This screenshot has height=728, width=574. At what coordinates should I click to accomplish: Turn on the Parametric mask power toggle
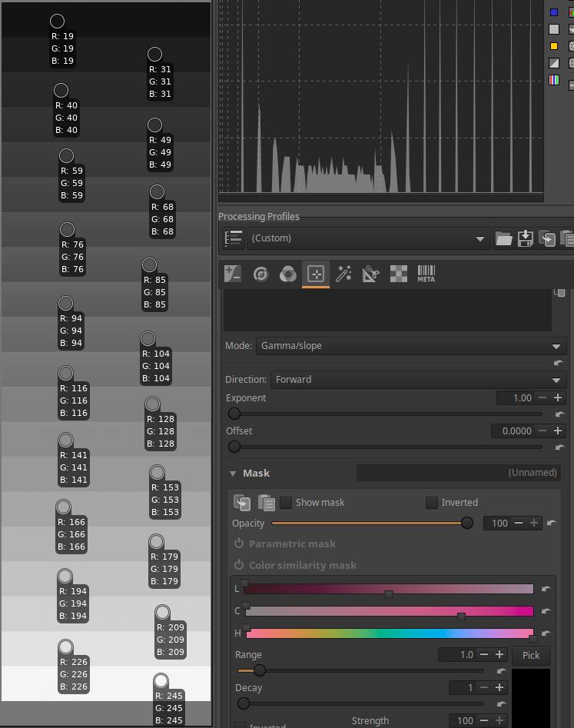pyautogui.click(x=239, y=544)
